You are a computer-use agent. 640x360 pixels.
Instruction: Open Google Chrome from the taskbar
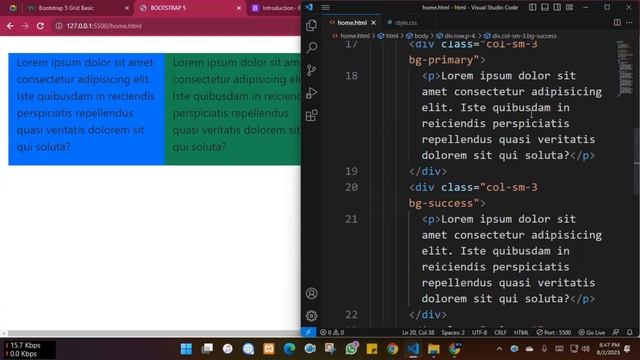pos(392,349)
